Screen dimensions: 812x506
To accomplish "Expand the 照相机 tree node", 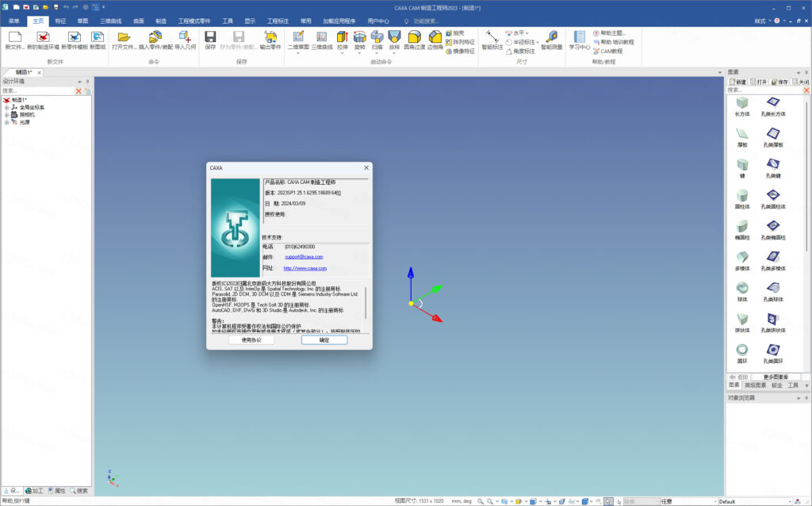I will (7, 115).
